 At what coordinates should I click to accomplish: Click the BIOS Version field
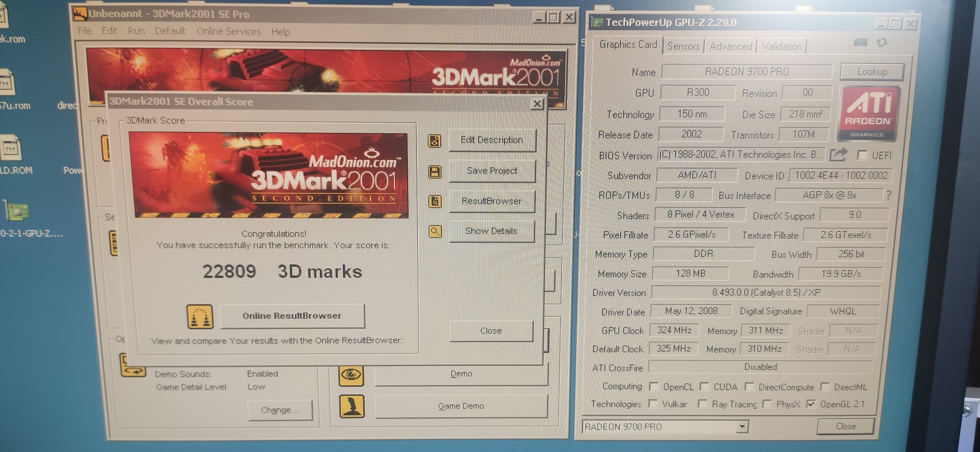741,155
